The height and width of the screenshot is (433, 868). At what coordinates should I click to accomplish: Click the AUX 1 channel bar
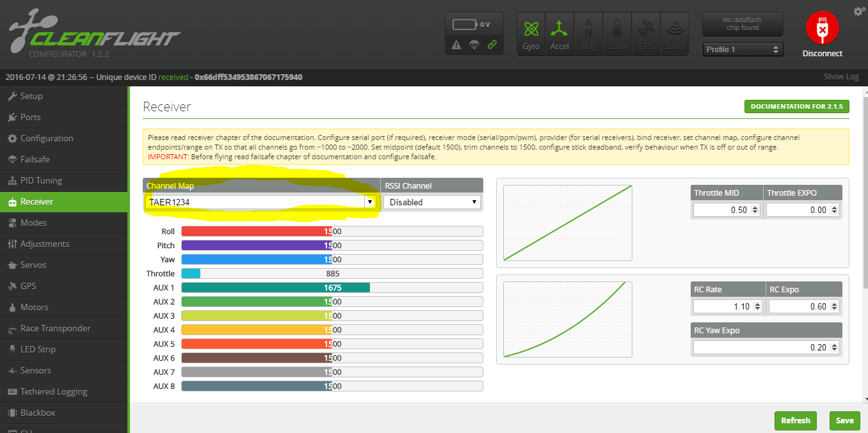[x=332, y=288]
